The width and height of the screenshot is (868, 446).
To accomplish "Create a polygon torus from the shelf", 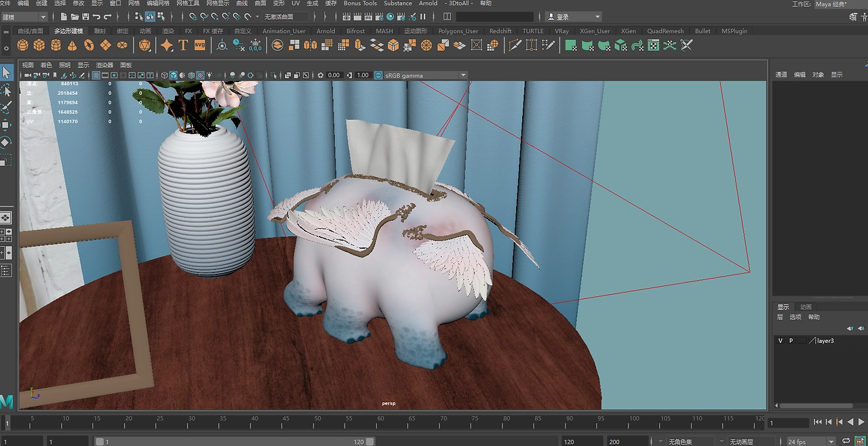I will [89, 45].
